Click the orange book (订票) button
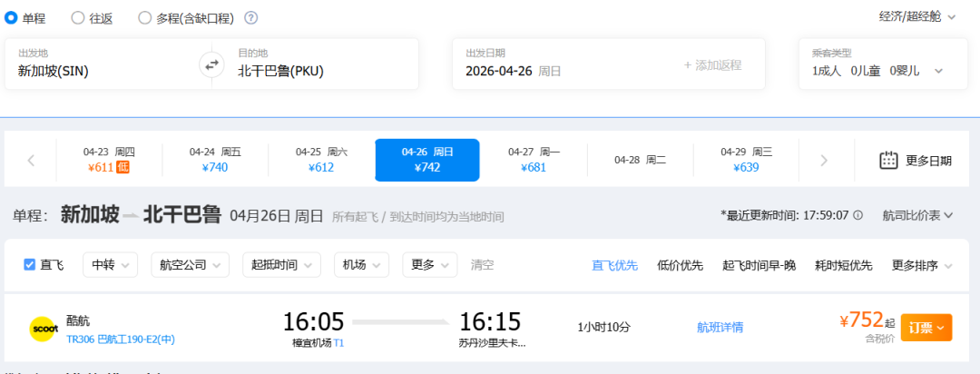The width and height of the screenshot is (980, 374). 926,328
